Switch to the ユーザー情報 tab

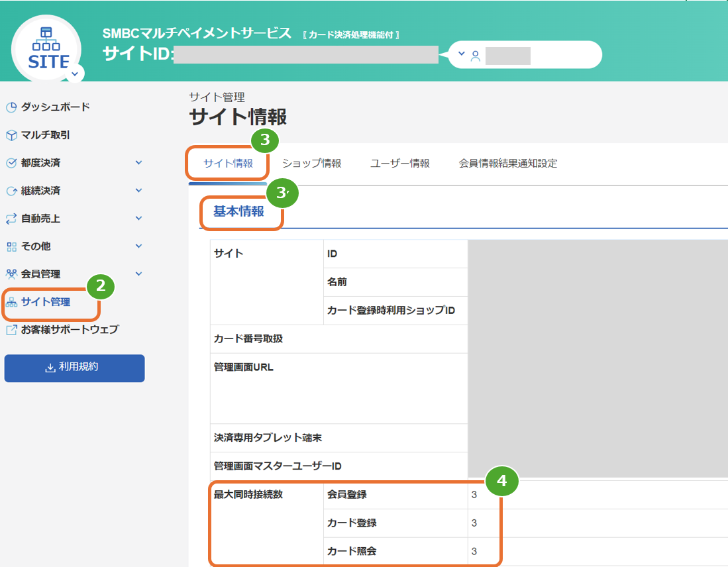(x=399, y=164)
